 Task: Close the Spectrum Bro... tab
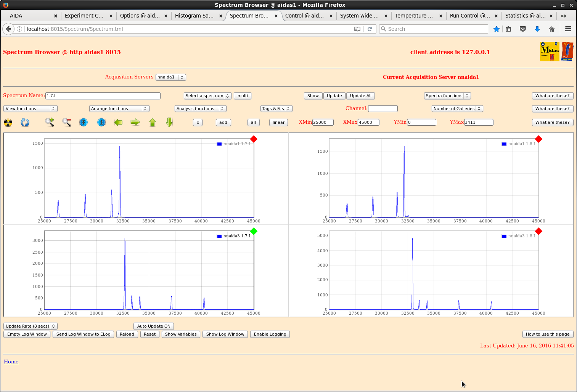276,16
